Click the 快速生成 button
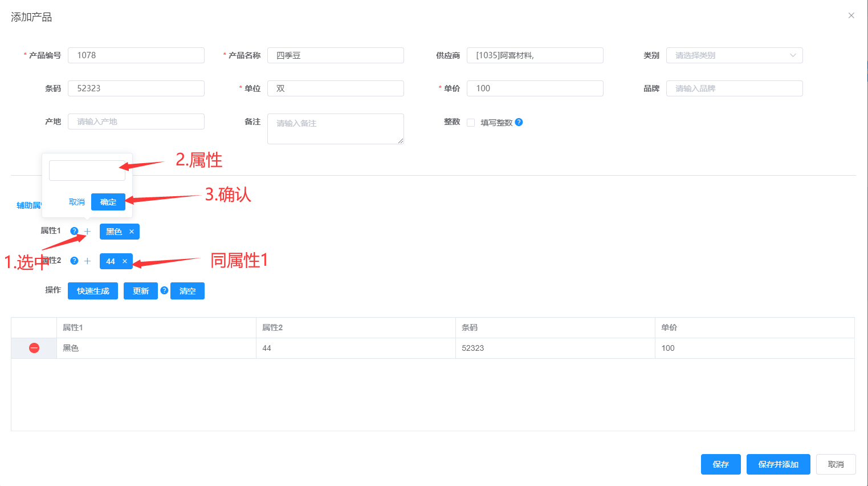This screenshot has height=486, width=868. tap(93, 291)
